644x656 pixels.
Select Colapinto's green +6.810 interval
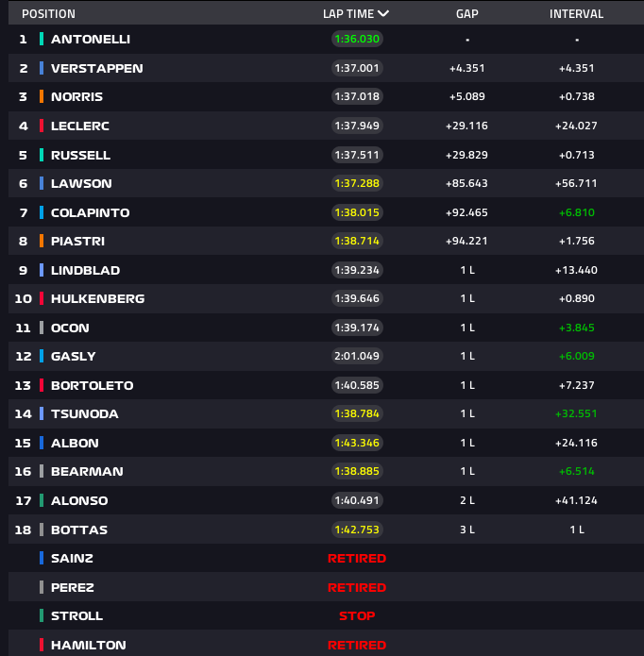point(577,212)
